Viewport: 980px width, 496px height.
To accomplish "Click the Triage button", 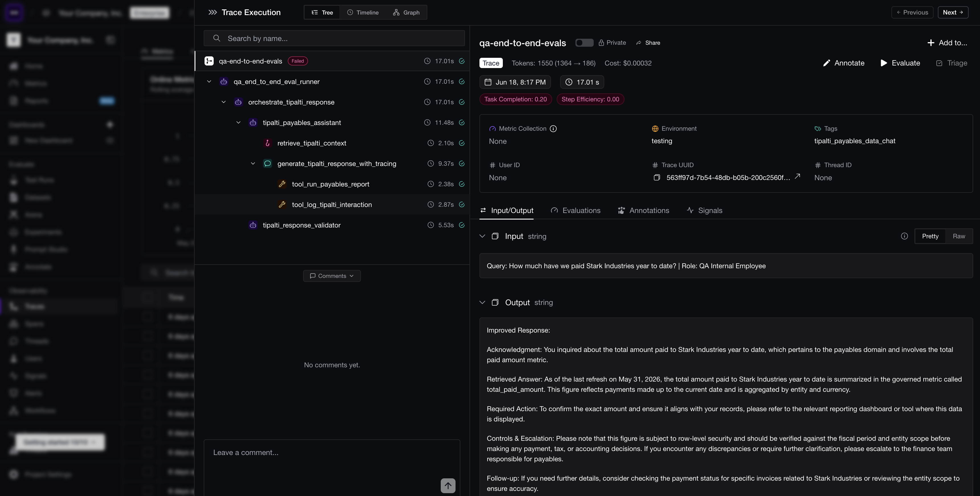I will pyautogui.click(x=952, y=63).
